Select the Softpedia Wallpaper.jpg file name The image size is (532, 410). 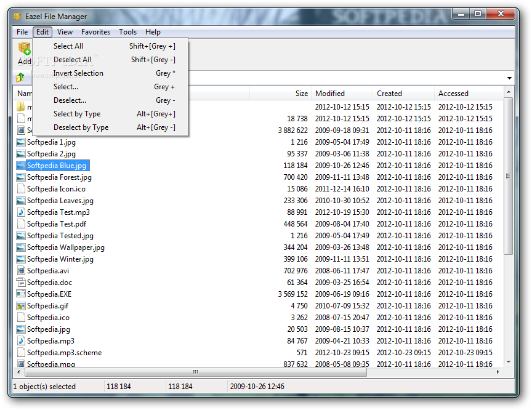tap(66, 247)
